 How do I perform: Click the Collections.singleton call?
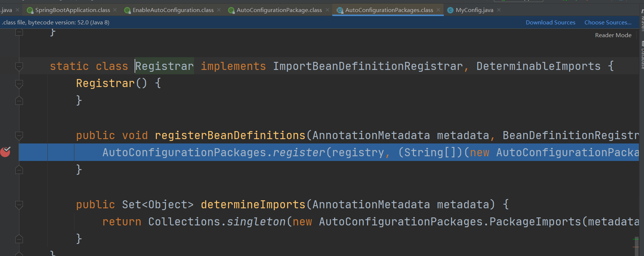pos(217,222)
